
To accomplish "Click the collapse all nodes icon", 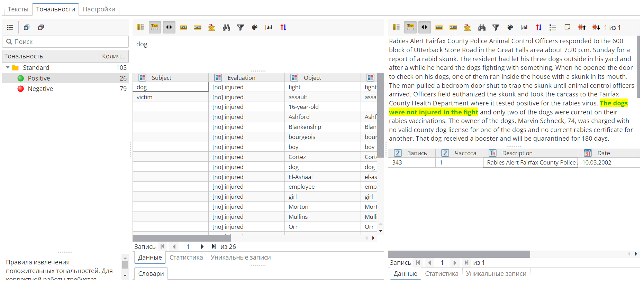I will 41,27.
